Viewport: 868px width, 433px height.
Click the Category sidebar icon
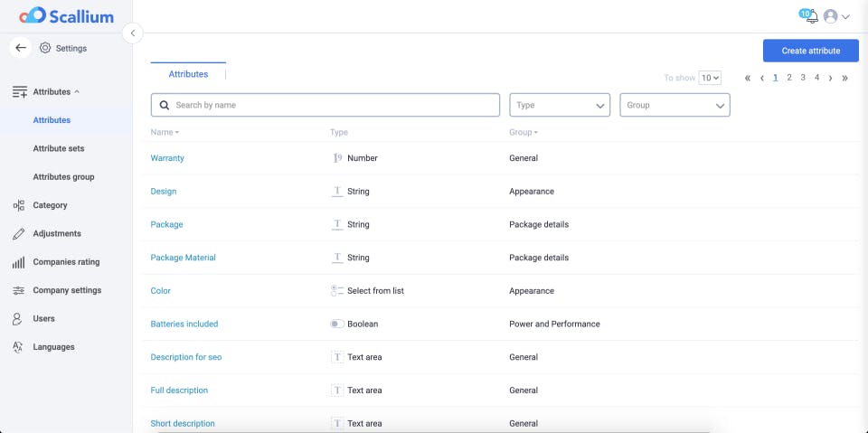click(x=18, y=205)
